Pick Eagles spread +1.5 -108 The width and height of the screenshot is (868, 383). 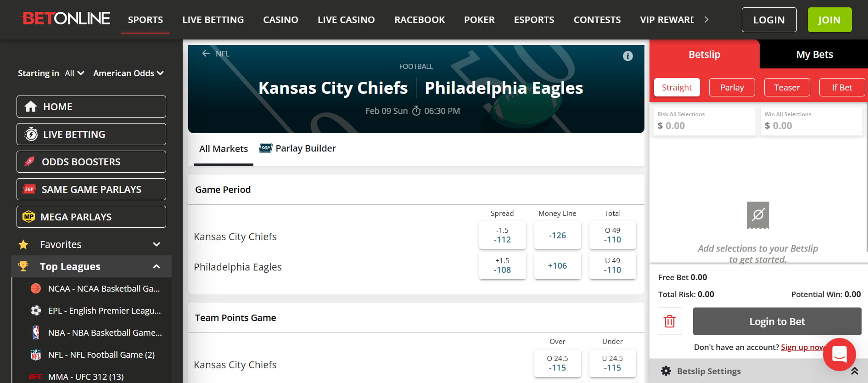click(502, 265)
